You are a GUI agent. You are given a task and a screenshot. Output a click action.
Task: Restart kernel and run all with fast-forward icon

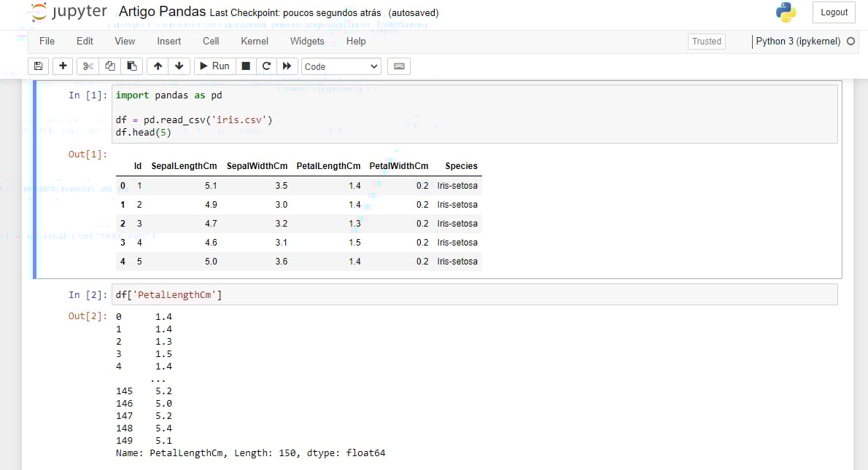[x=287, y=66]
